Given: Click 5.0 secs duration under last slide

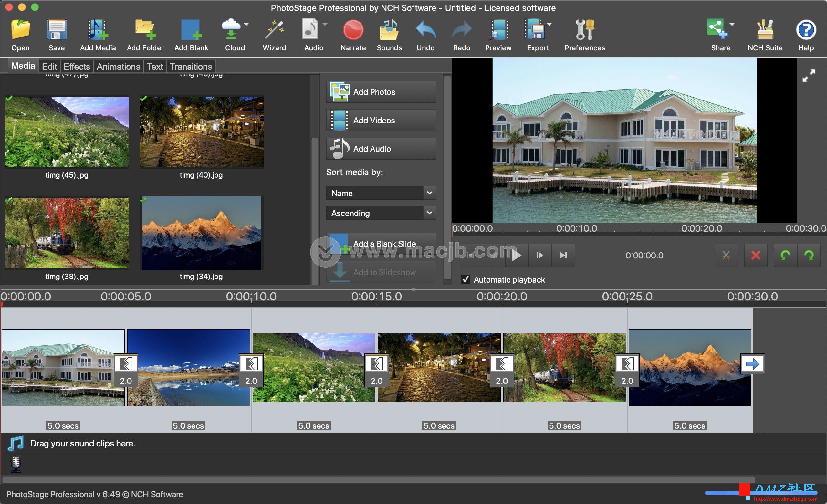Looking at the screenshot, I should pos(689,425).
